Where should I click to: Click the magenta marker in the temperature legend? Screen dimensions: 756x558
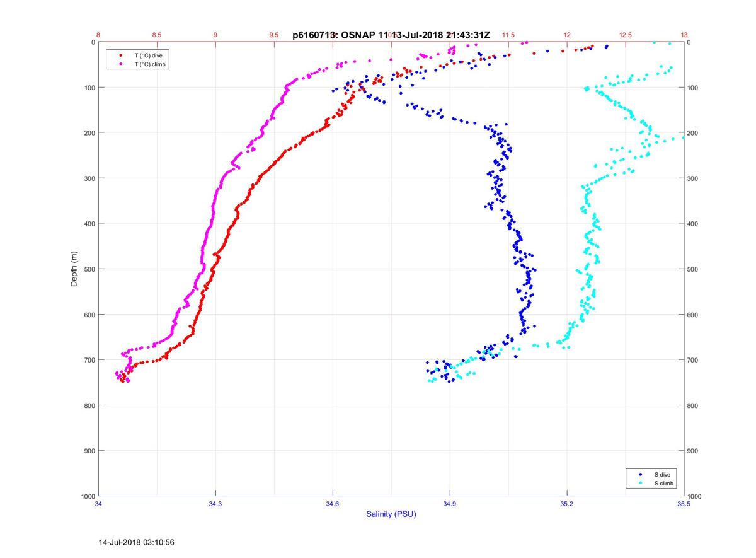coord(120,64)
